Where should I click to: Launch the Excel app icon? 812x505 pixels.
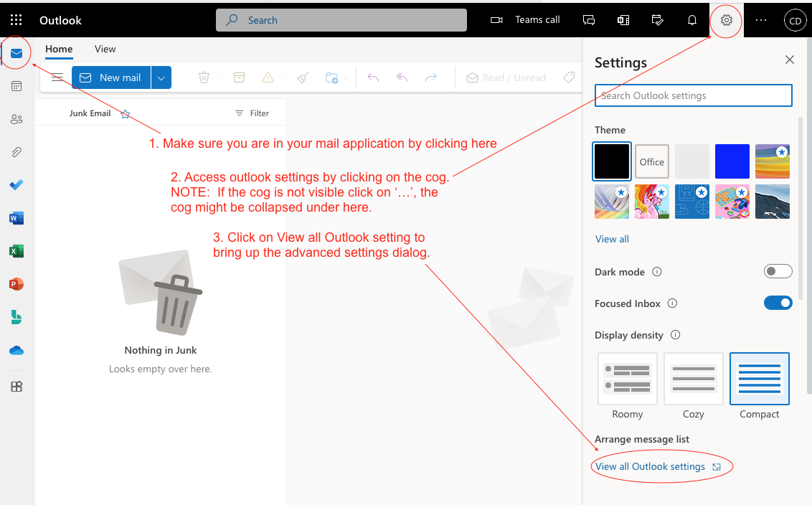pos(16,251)
